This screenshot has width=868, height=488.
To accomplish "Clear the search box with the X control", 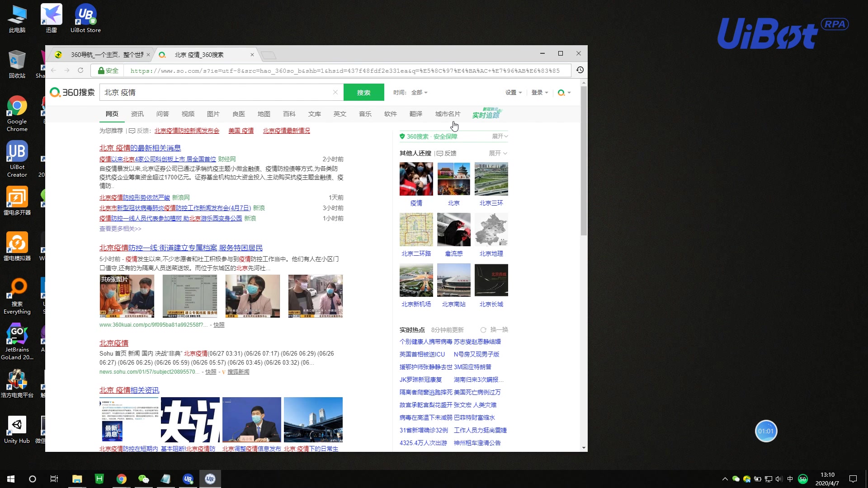I will [x=335, y=92].
